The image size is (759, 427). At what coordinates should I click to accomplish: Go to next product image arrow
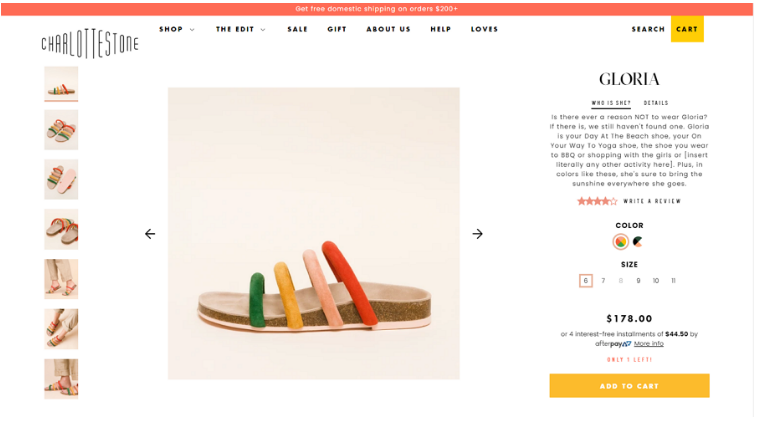[x=477, y=234]
